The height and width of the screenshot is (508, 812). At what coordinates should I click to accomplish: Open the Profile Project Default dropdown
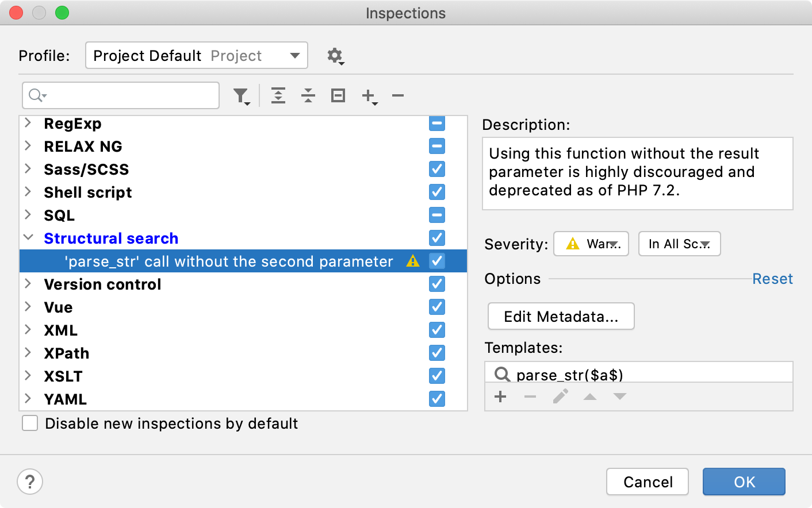197,55
